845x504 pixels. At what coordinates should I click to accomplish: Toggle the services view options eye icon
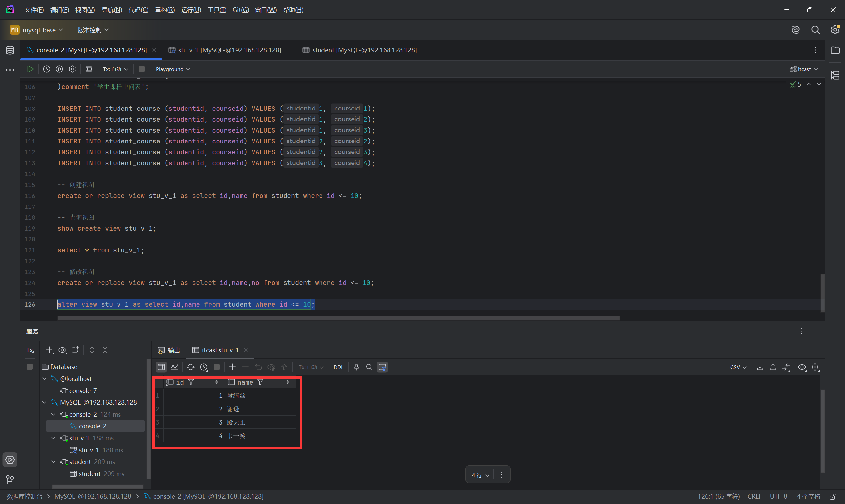tap(62, 350)
